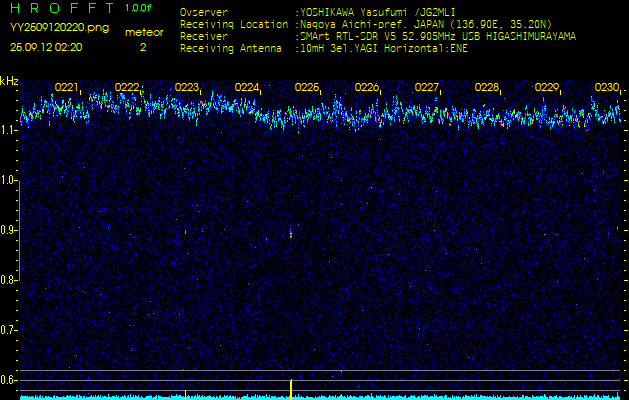This screenshot has height=400, width=629.
Task: Select the Receiver RTL-SDR V5 line
Action: pos(436,35)
